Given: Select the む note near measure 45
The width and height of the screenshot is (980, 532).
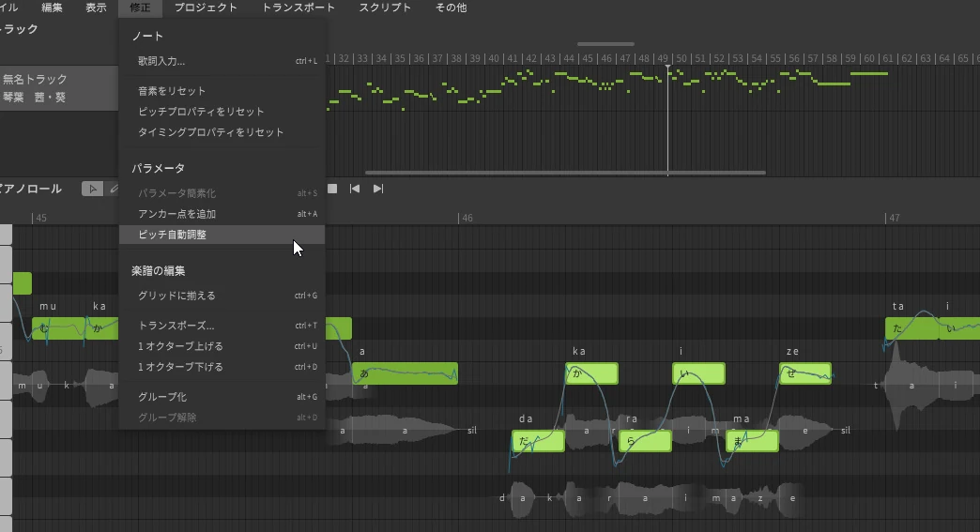Looking at the screenshot, I should (59, 328).
